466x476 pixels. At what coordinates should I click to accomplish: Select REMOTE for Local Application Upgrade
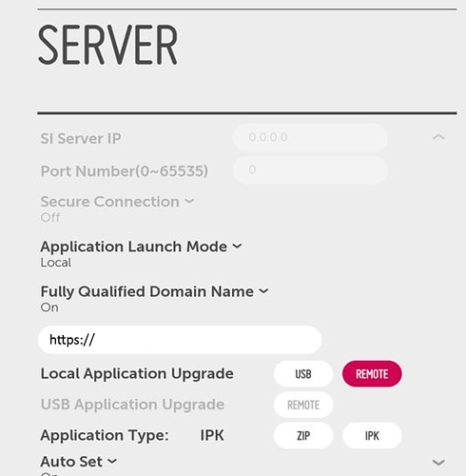click(372, 374)
